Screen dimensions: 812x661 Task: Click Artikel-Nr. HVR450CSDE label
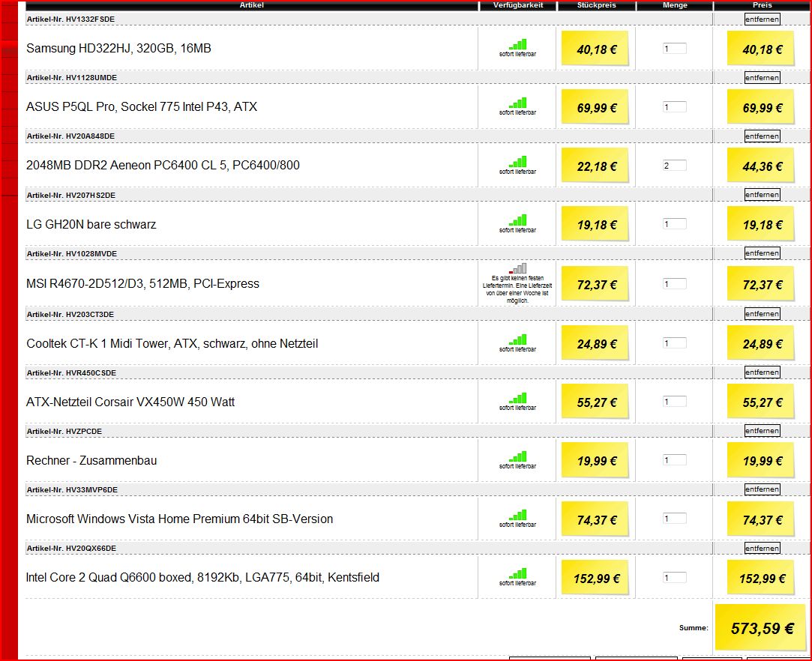(x=71, y=372)
